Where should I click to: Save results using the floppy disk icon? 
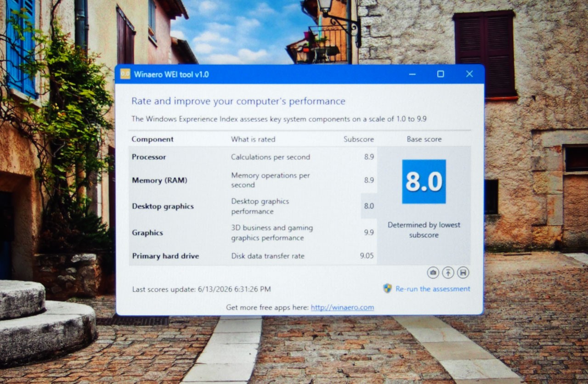(x=463, y=272)
